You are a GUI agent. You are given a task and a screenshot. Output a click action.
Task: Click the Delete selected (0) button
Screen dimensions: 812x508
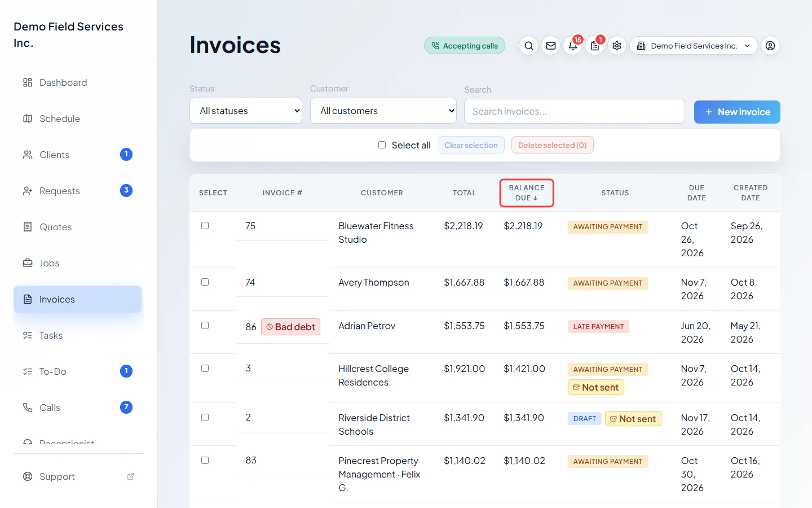point(553,145)
